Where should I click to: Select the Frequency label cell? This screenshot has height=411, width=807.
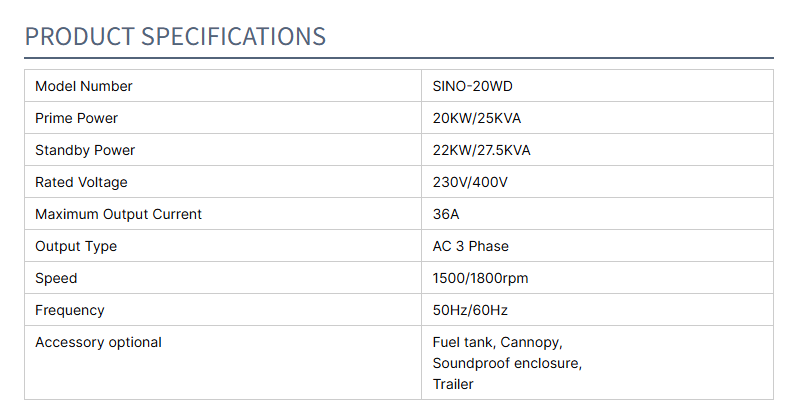70,310
